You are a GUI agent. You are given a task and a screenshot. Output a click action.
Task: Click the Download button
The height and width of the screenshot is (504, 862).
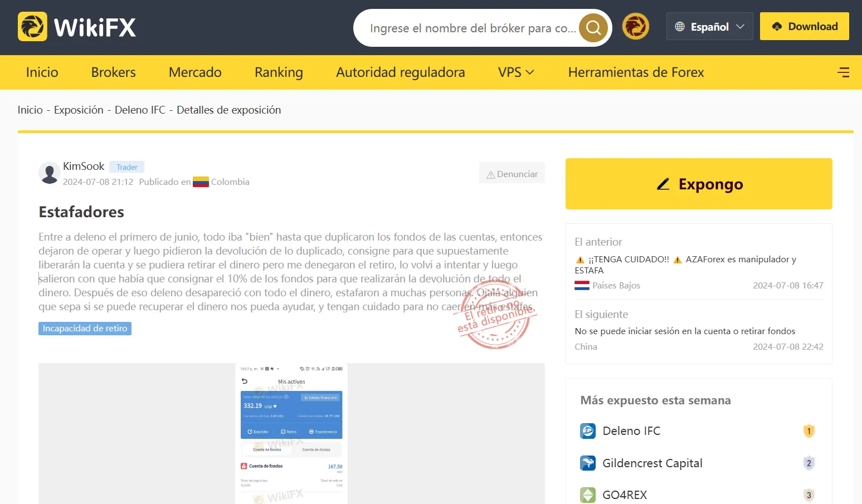[805, 26]
